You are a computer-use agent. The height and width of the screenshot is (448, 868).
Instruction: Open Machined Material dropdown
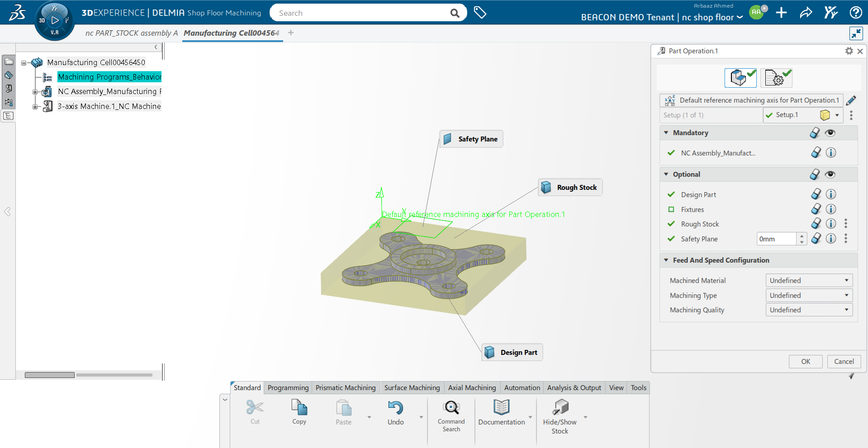(809, 280)
